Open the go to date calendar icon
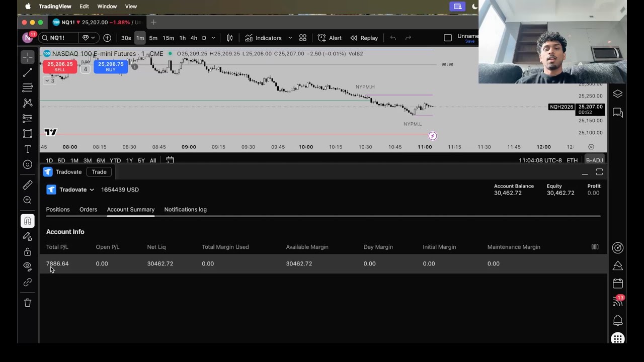This screenshot has width=644, height=362. pyautogui.click(x=170, y=160)
